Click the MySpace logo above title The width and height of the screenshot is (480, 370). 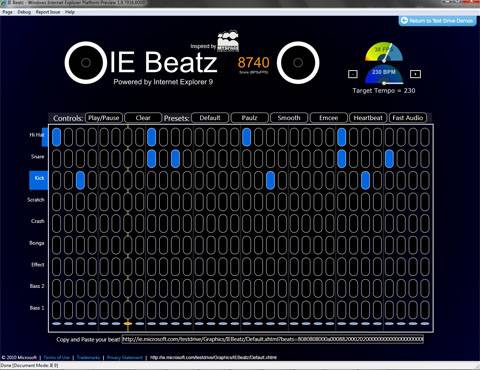228,42
